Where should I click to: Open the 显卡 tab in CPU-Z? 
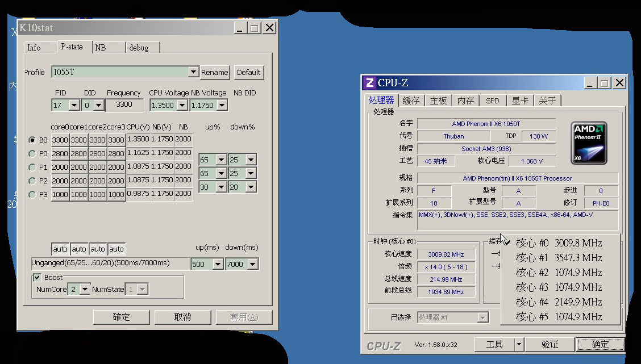pos(520,101)
